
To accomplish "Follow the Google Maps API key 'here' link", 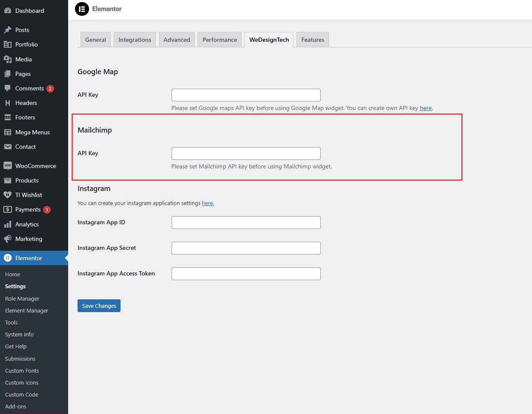I will click(426, 108).
